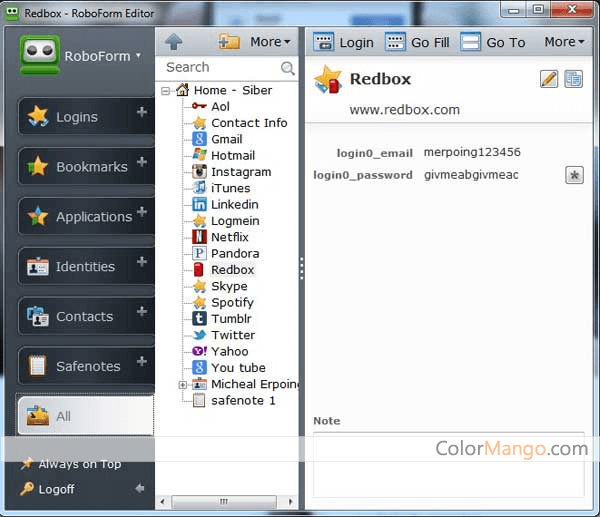Click the Login toolbar icon

(x=323, y=42)
